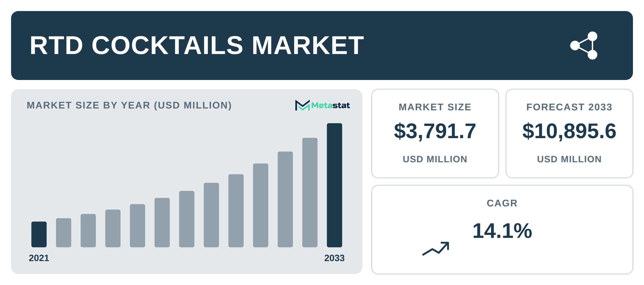Select the dark 2021 bar in the chart
The height and width of the screenshot is (285, 644).
39,234
